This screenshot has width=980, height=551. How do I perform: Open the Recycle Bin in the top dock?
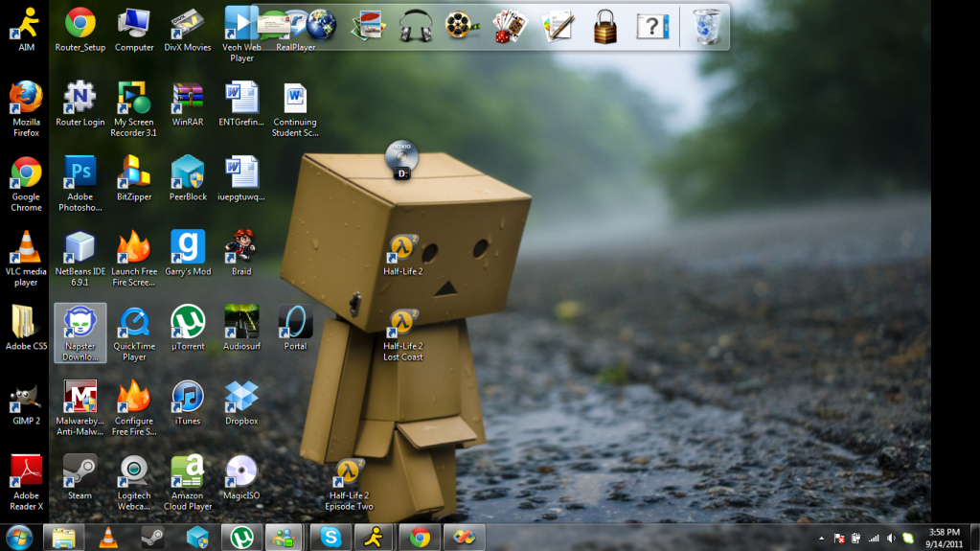(x=707, y=26)
